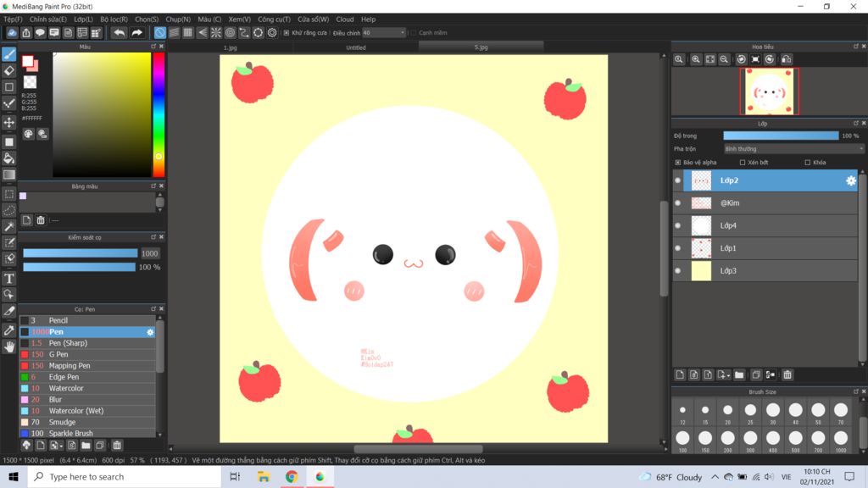
Task: Open Tệp(F) file menu
Action: (13, 19)
